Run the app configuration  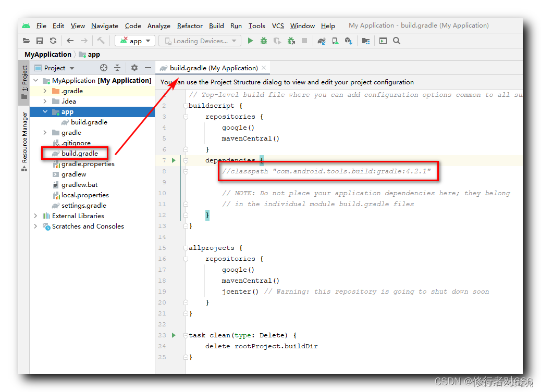pyautogui.click(x=250, y=40)
